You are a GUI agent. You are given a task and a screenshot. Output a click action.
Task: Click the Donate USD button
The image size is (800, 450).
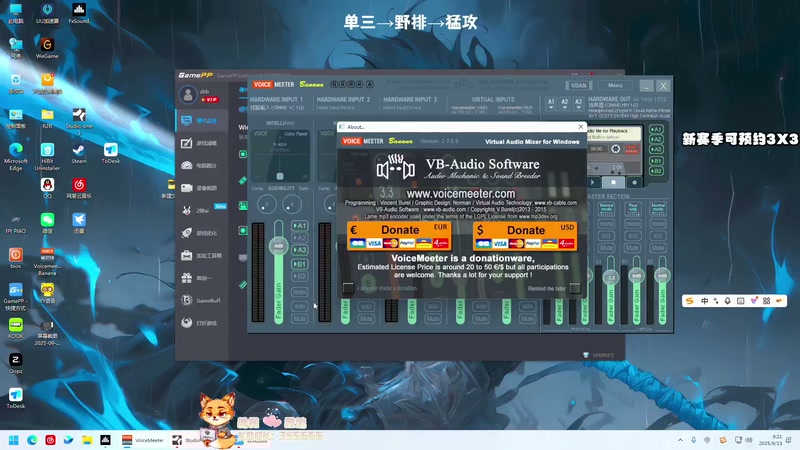pyautogui.click(x=525, y=236)
